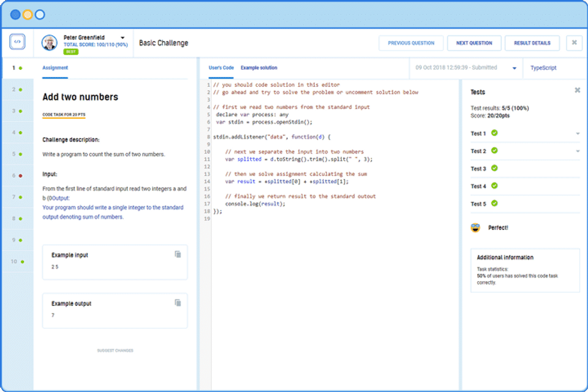Copy the example output with clipboard icon
Viewport: 588px width, 392px height.
[178, 303]
